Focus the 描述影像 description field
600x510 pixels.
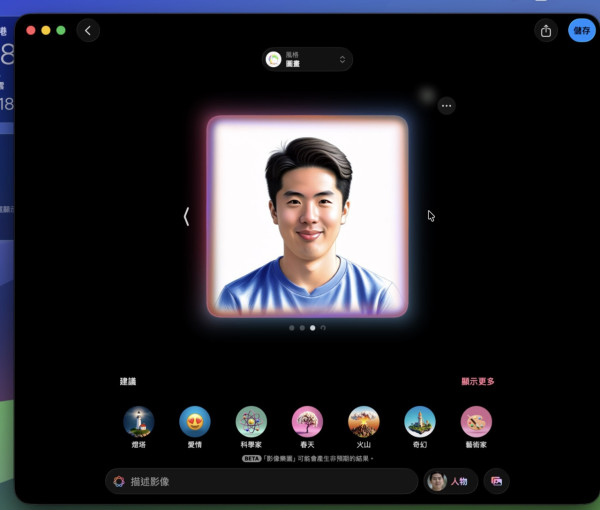[x=262, y=481]
